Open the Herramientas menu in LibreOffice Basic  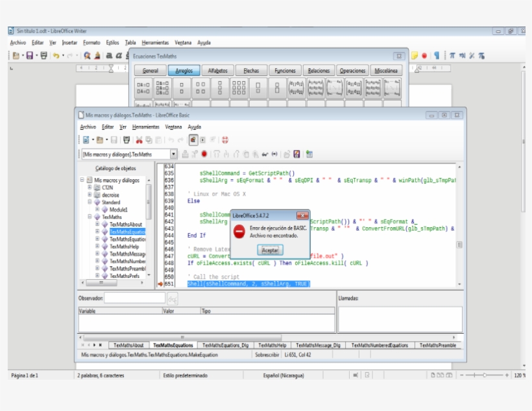pyautogui.click(x=145, y=127)
